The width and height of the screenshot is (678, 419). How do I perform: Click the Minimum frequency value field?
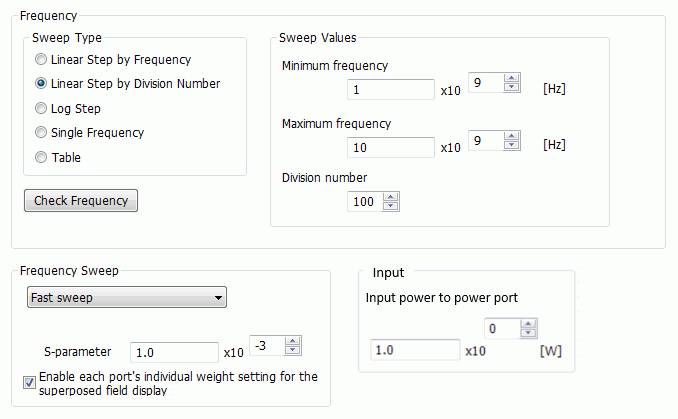[390, 90]
